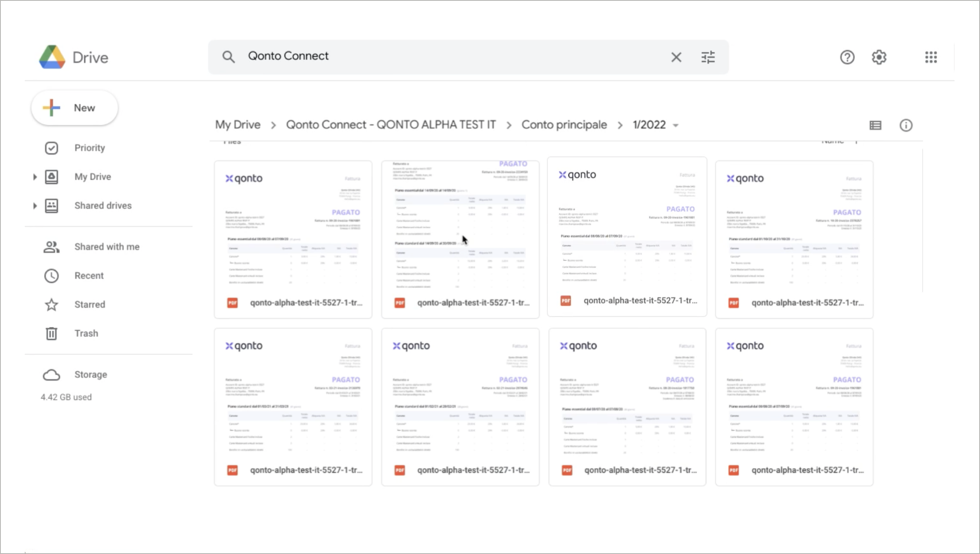980x554 pixels.
Task: Open Recent files section
Action: point(88,275)
